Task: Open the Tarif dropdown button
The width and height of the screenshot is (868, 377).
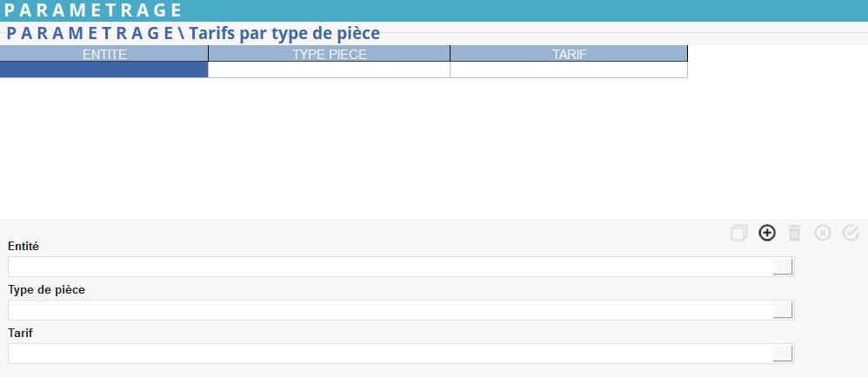Action: [x=783, y=354]
